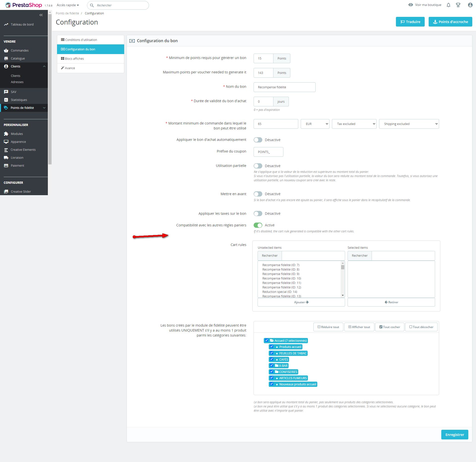This screenshot has width=476, height=462.
Task: Click the Ajouter cart rules button
Action: pyautogui.click(x=301, y=302)
